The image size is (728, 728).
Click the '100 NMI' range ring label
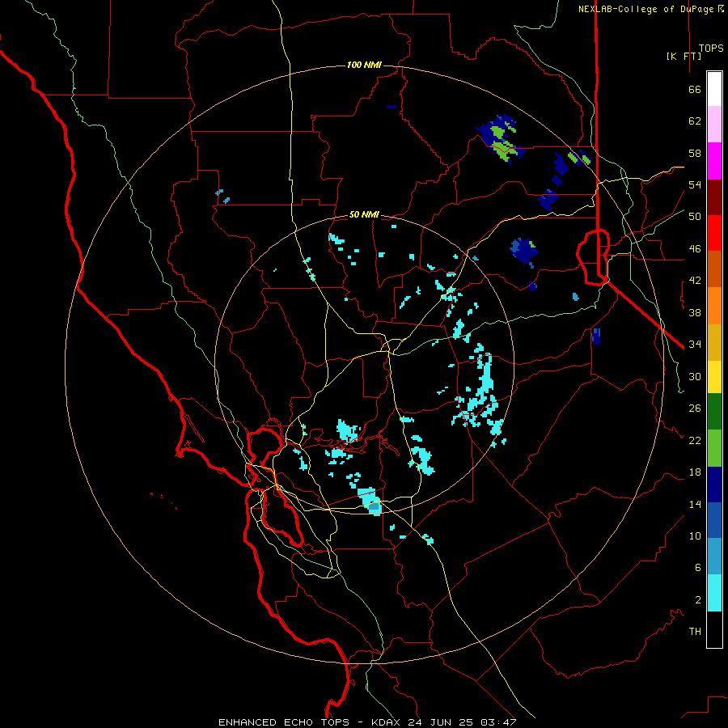coord(364,65)
